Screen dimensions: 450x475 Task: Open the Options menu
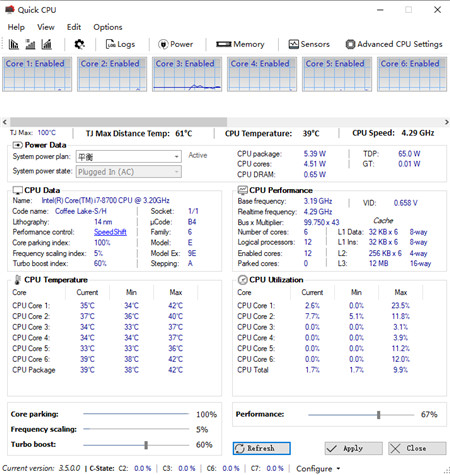[x=108, y=27]
